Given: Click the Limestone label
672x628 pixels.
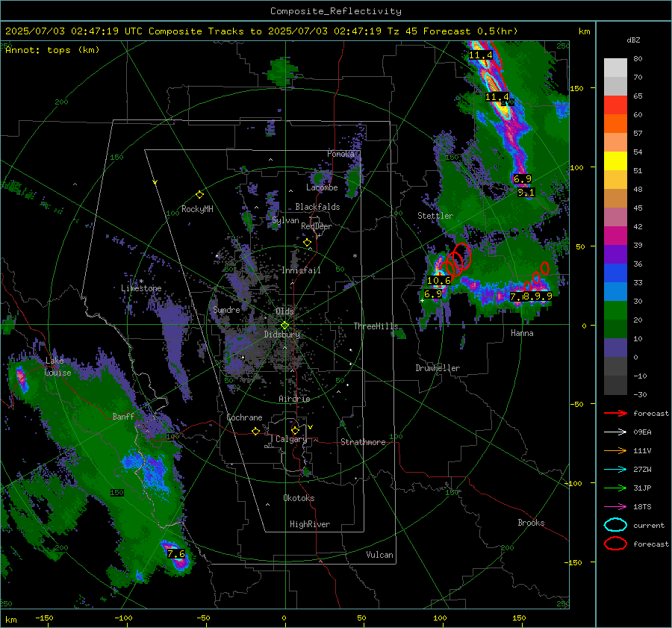Looking at the screenshot, I should click(x=141, y=288).
